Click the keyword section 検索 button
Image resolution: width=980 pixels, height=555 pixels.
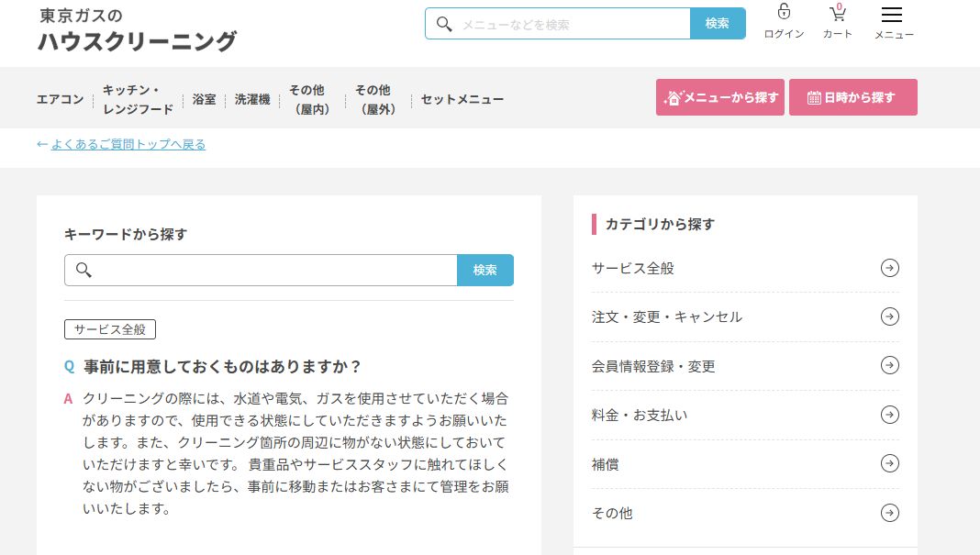(484, 270)
